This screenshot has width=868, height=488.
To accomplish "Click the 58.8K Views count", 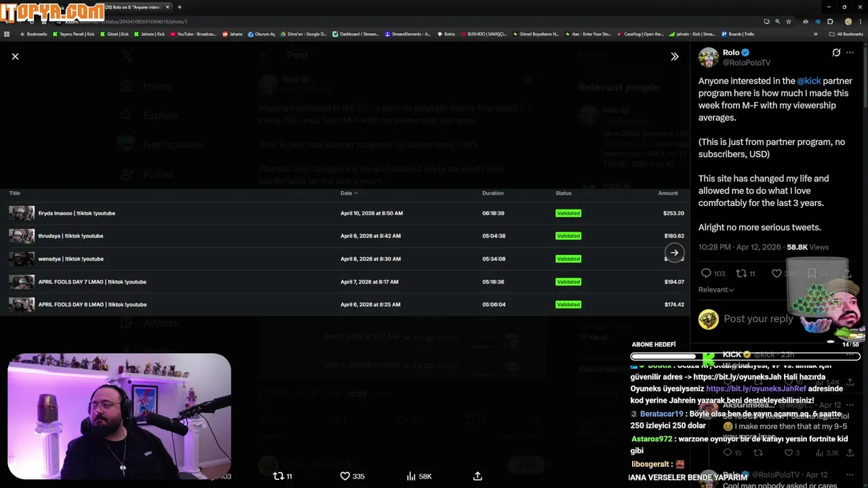I will (x=808, y=247).
